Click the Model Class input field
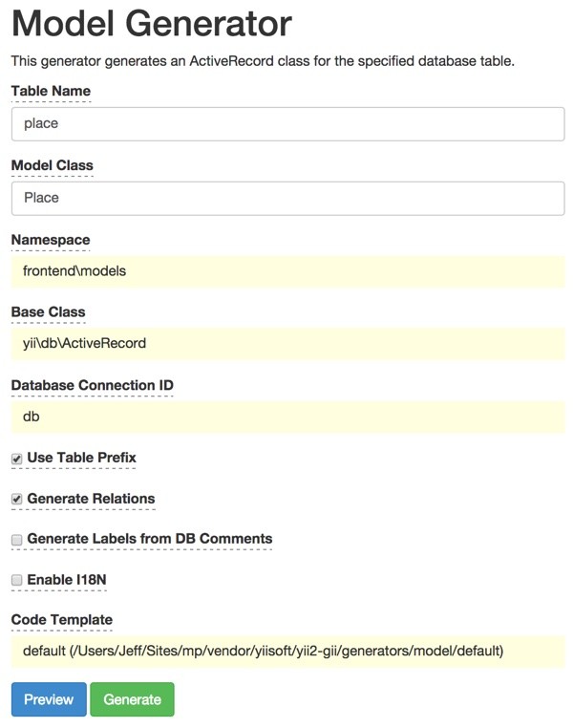Viewport: 573px width, 728px height. click(287, 198)
